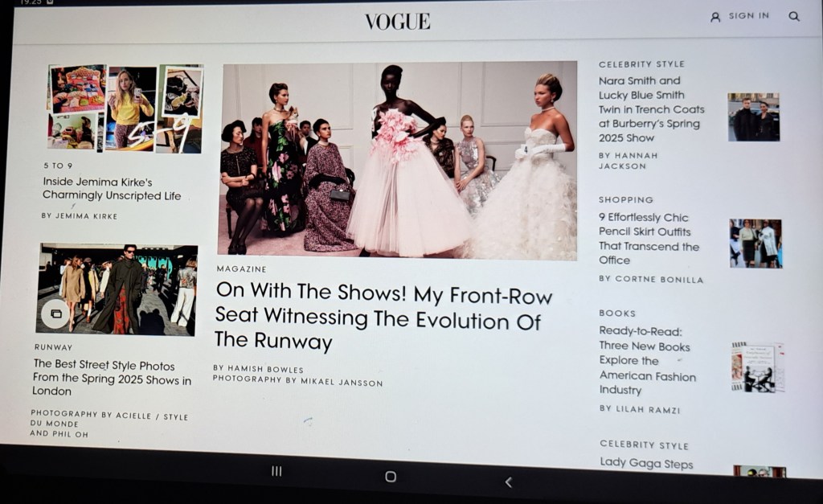Click the Jemima Kirke collage thumbnail
Image resolution: width=823 pixels, height=504 pixels.
point(125,109)
